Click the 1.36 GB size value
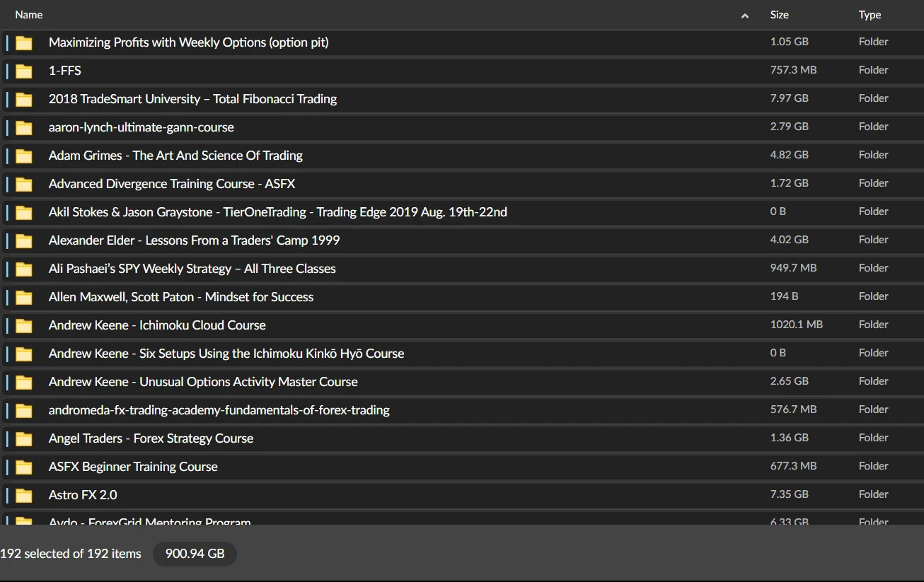This screenshot has height=582, width=924. [790, 438]
